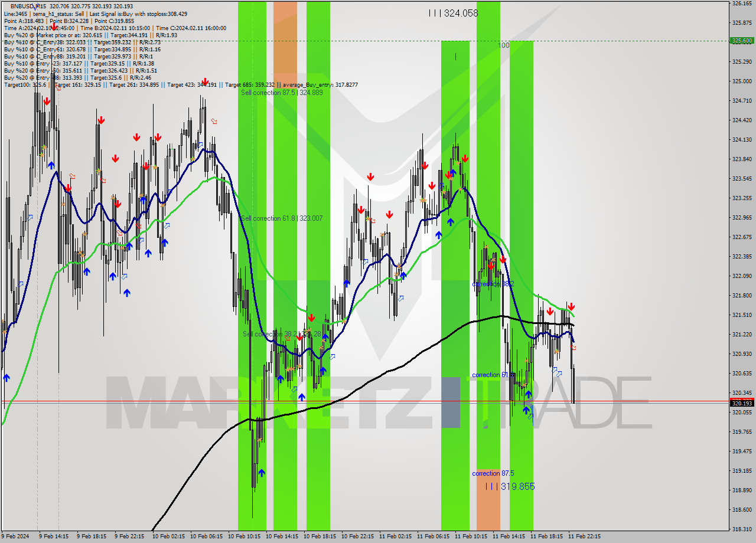Click the 'Sell correction 38.2 | 321.28' label
Image resolution: width=756 pixels, height=543 pixels.
(x=282, y=334)
